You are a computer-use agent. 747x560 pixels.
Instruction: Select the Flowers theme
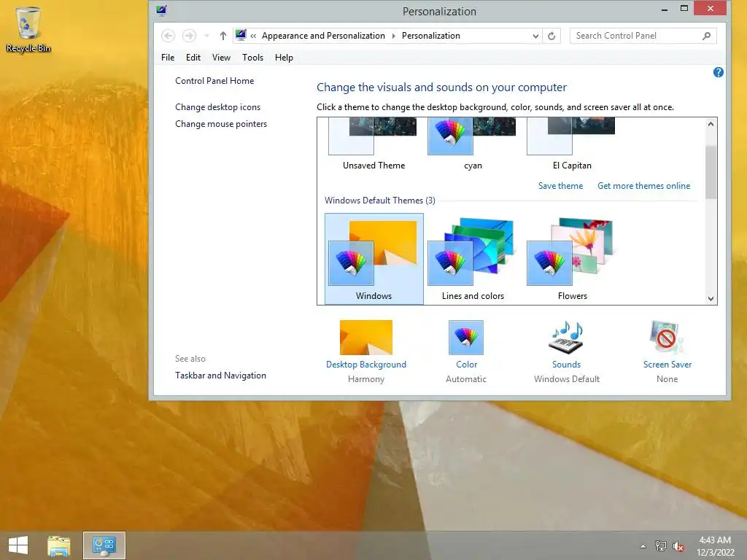tap(572, 259)
